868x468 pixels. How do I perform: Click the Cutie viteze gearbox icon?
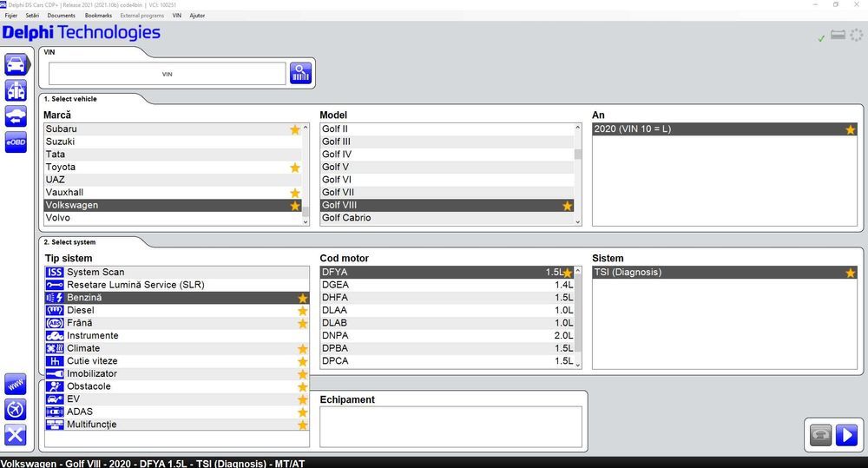pyautogui.click(x=55, y=361)
